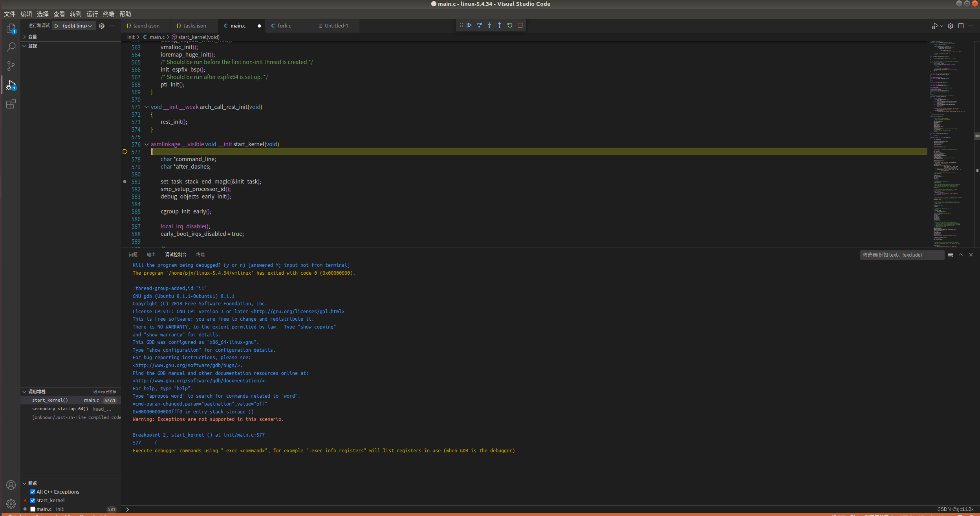Click the init breadcrumb segment

[131, 37]
